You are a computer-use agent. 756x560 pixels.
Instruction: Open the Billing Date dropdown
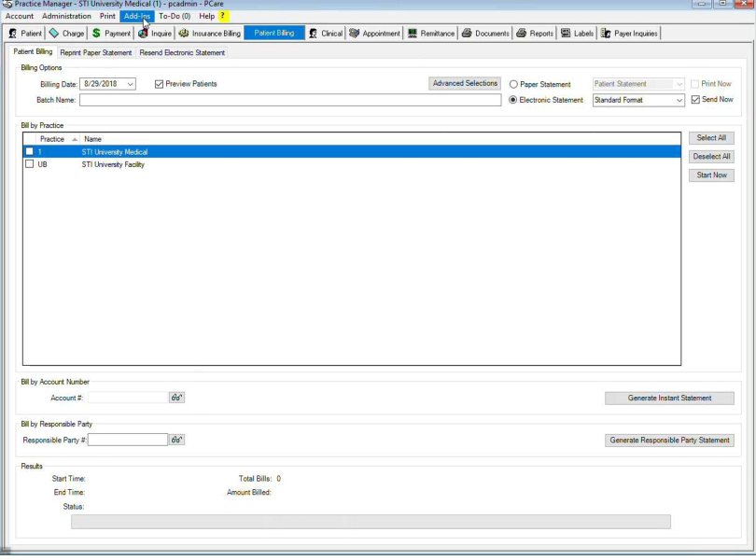tap(130, 84)
